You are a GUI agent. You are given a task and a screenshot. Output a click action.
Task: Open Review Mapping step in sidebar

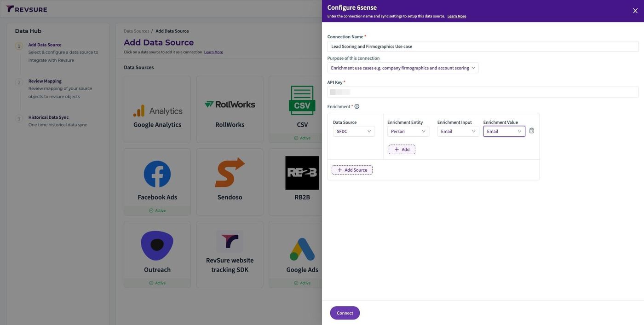[45, 81]
